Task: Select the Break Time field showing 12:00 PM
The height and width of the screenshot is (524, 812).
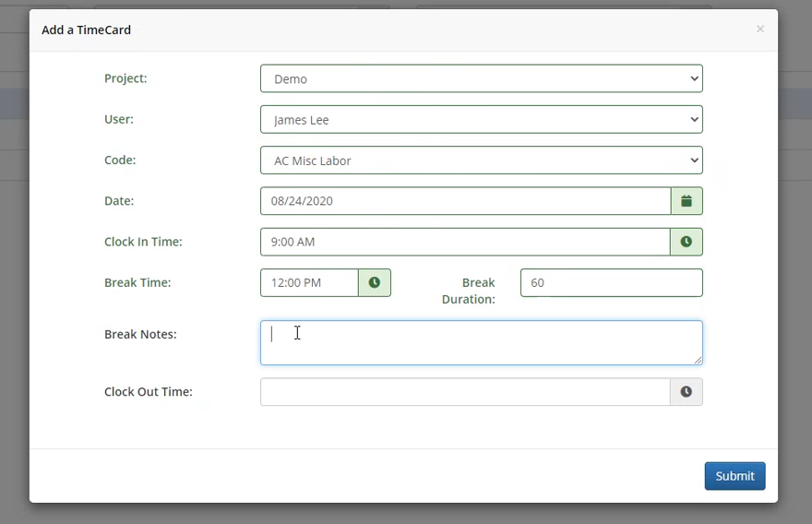Action: point(309,283)
